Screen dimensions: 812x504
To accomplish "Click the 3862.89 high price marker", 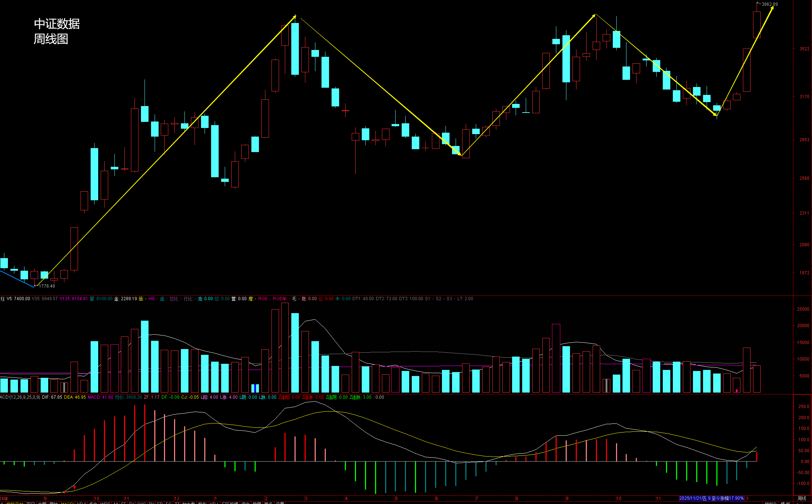I will point(770,4).
